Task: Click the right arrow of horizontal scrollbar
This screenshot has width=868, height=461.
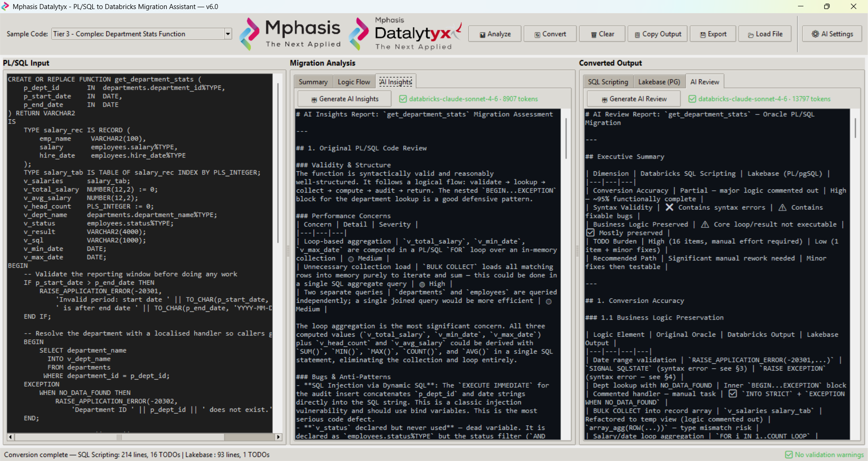Action: pos(278,437)
